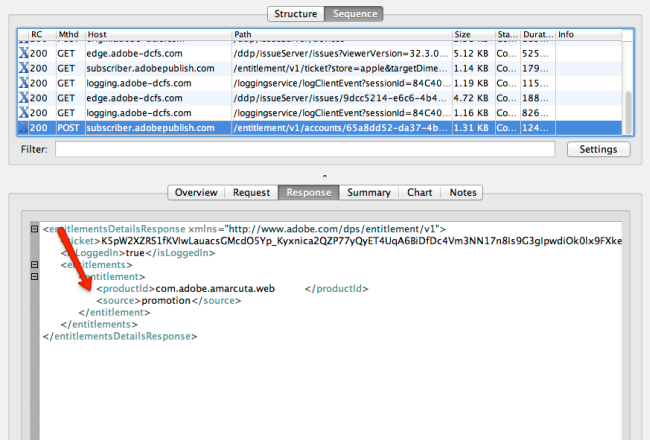Select host logging.adobe-dcfs.com in 1.19 KB row
Screen dimensions: 650x440
point(139,83)
